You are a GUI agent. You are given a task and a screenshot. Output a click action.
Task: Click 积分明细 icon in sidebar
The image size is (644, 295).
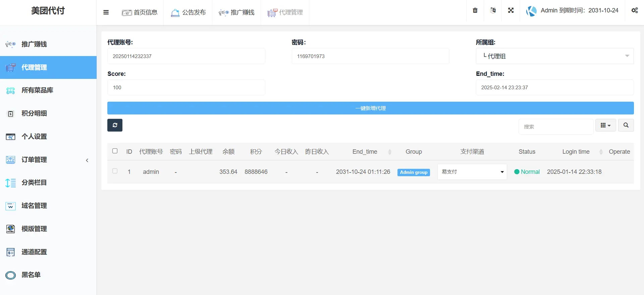11,113
